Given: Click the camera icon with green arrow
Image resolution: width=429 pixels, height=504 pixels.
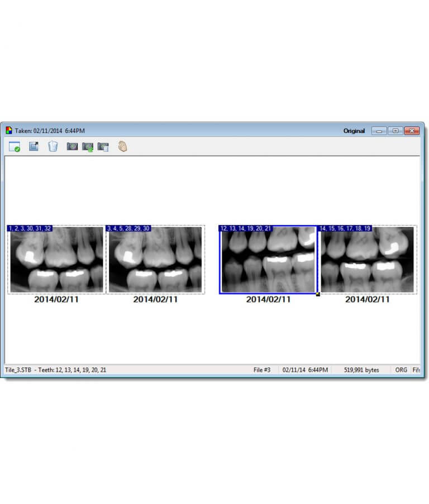Looking at the screenshot, I should (88, 147).
